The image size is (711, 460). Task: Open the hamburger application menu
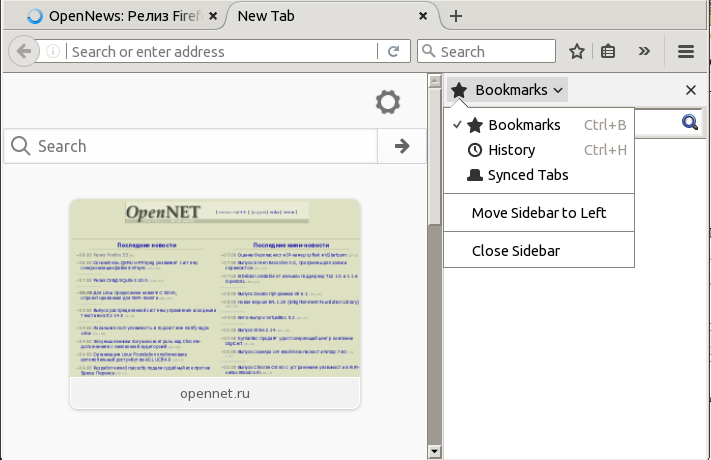click(686, 51)
